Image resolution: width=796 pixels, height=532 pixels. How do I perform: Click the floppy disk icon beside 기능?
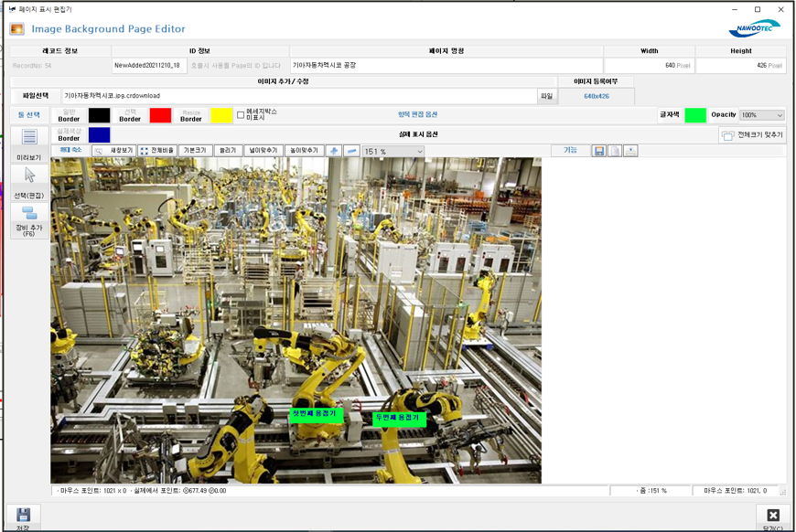click(599, 151)
